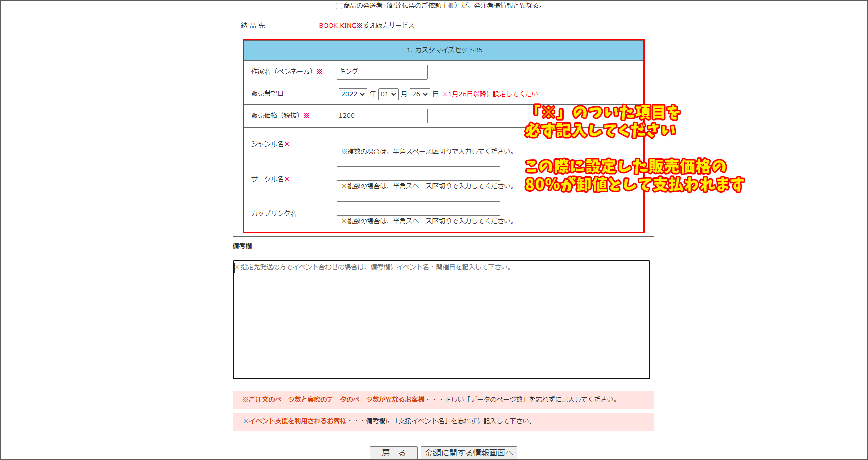868x460 pixels.
Task: Click the pen name field containing キング
Action: point(382,72)
